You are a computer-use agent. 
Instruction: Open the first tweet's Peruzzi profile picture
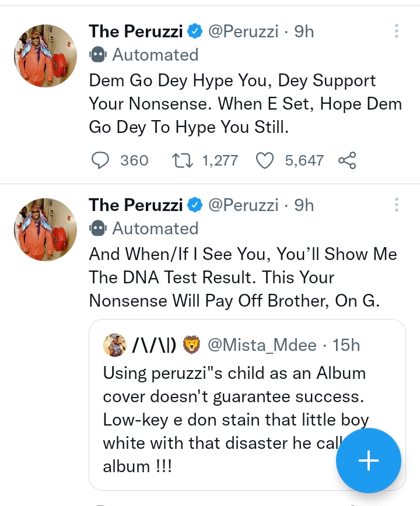point(45,56)
